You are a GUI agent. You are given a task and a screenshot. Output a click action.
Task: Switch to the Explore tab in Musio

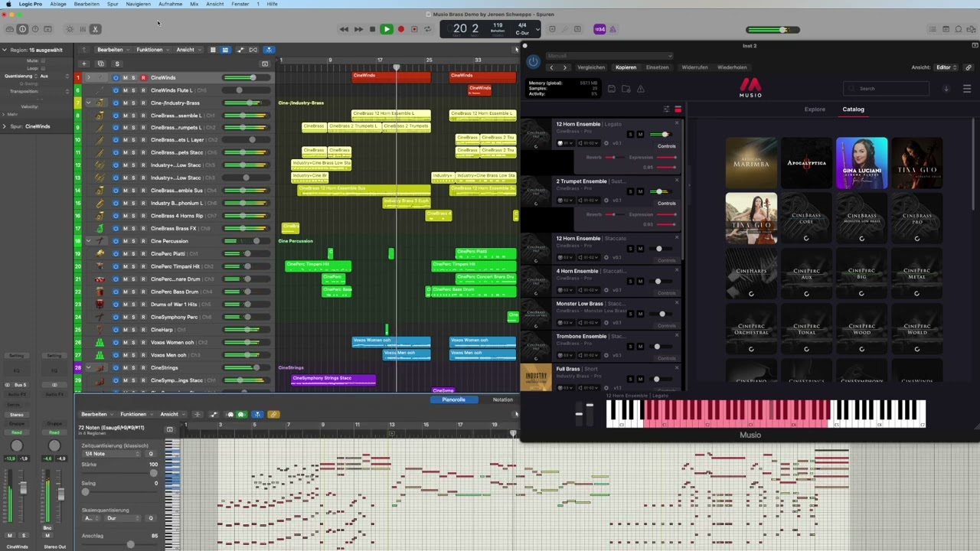(815, 109)
